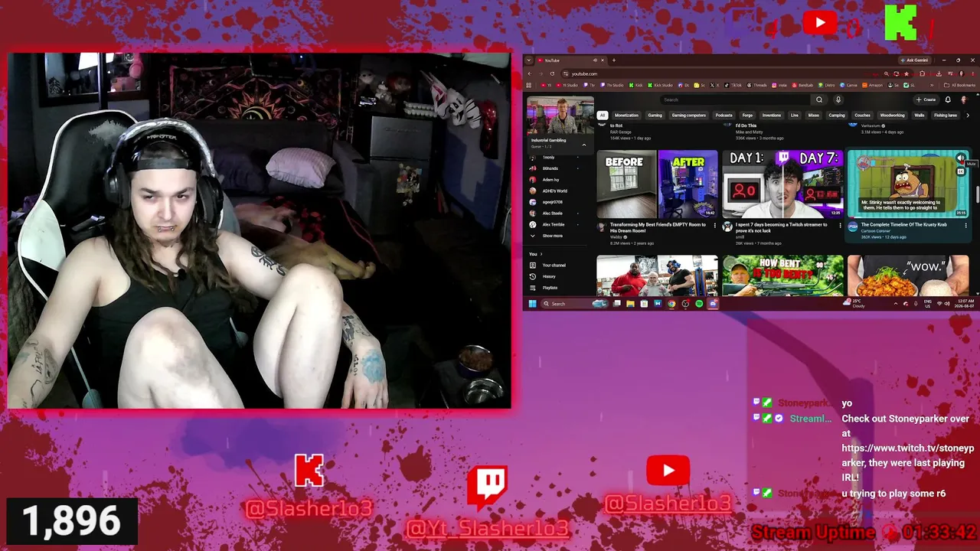This screenshot has height=551, width=980.
Task: Expand the Industrial Gambling queue panel
Action: tap(583, 145)
